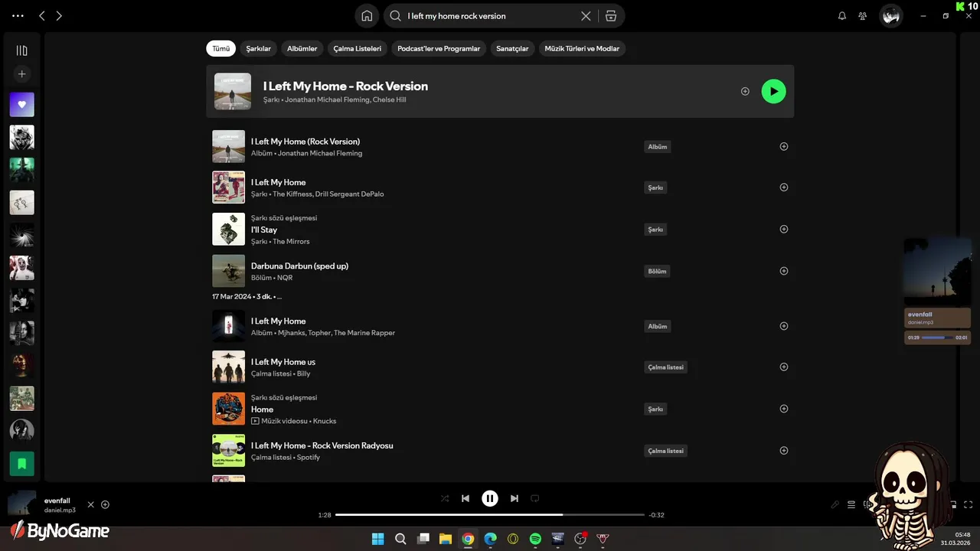This screenshot has height=551, width=980.
Task: Toggle shuffle in player bar
Action: coord(445,498)
